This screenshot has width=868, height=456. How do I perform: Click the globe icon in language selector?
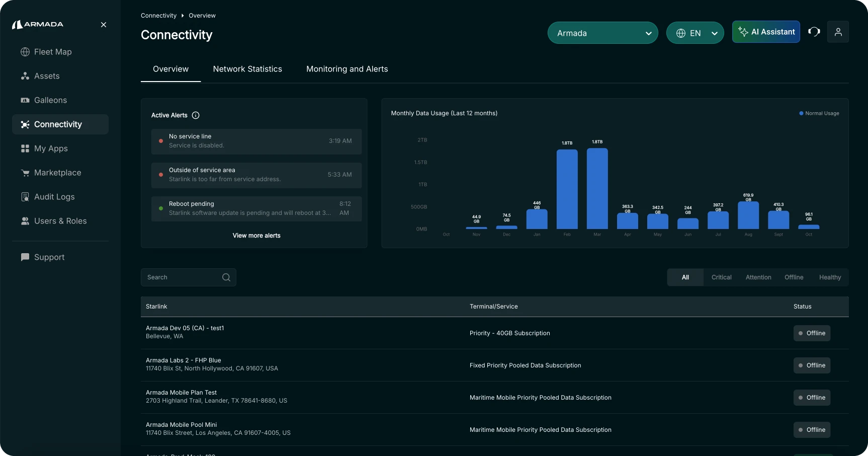[681, 33]
